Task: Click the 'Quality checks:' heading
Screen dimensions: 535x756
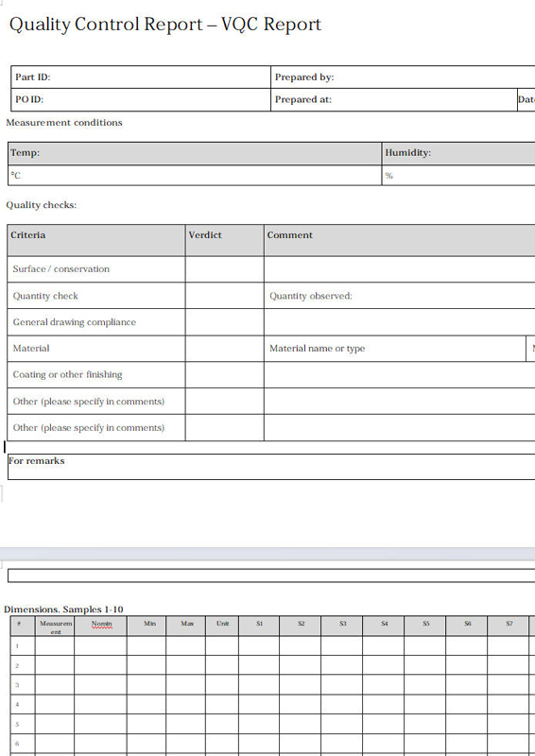Action: [x=41, y=205]
